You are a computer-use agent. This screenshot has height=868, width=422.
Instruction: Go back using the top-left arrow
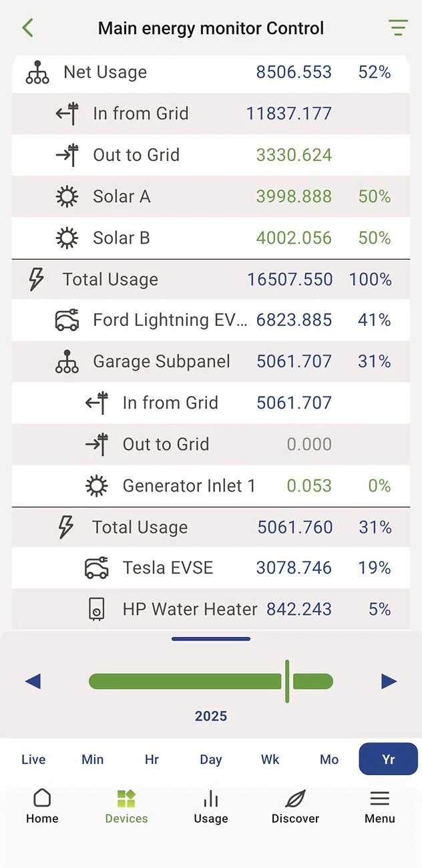click(x=27, y=28)
